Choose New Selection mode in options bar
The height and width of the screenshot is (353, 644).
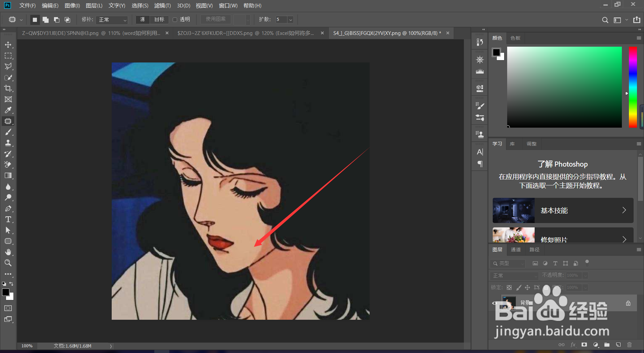35,20
